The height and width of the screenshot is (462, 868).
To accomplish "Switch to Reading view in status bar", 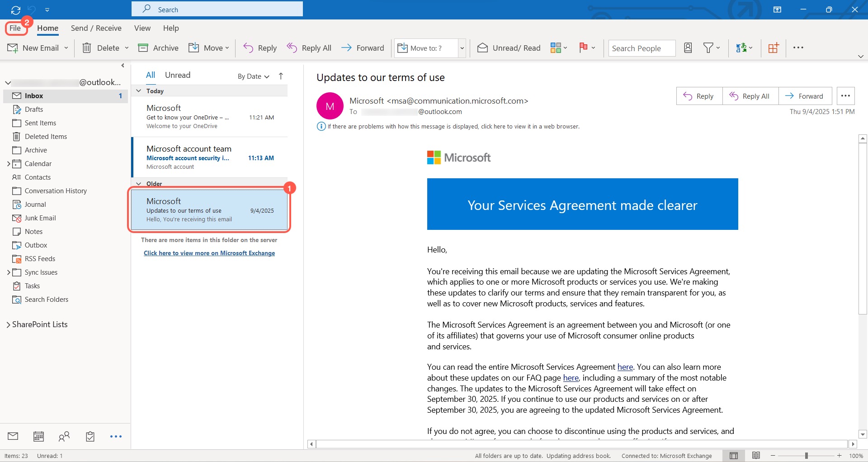I will click(756, 455).
